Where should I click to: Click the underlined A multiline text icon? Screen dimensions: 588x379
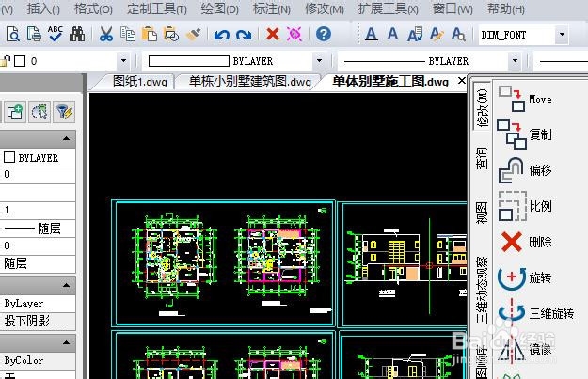[372, 35]
